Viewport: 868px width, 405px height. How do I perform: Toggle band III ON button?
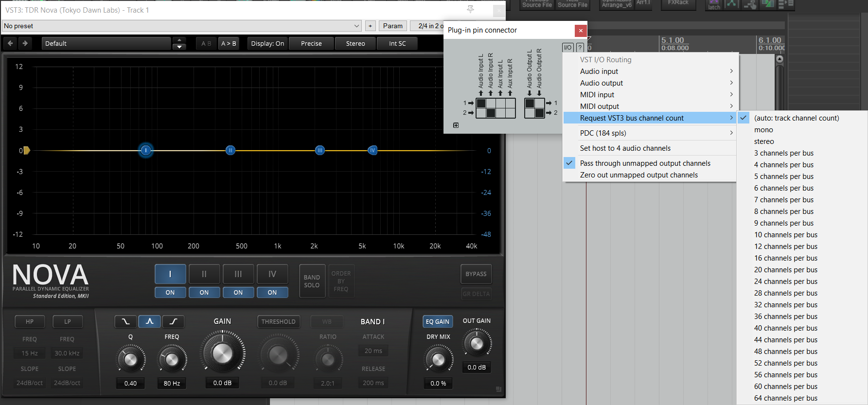point(238,292)
